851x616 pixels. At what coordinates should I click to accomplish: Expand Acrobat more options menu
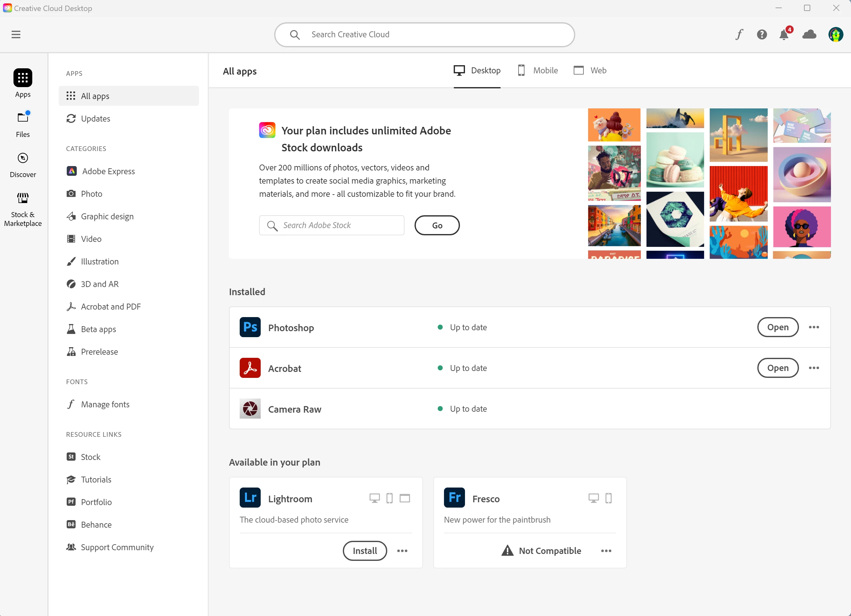[x=813, y=368]
